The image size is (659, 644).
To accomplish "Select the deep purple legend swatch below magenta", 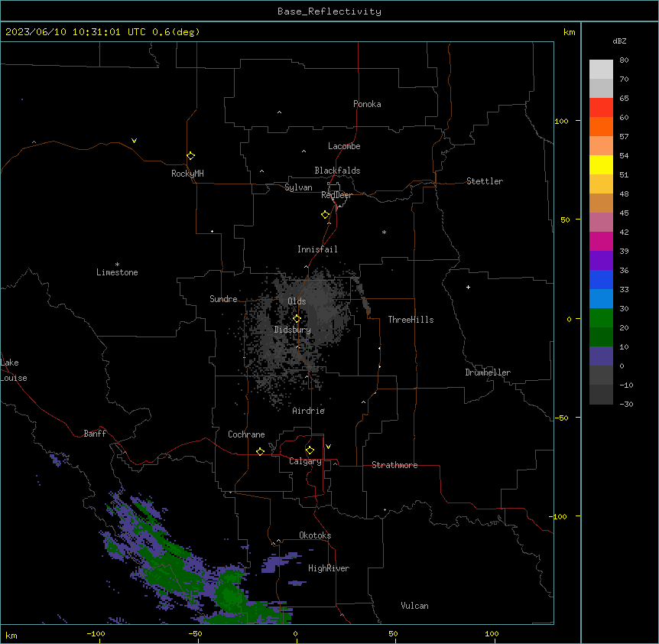I will point(601,261).
